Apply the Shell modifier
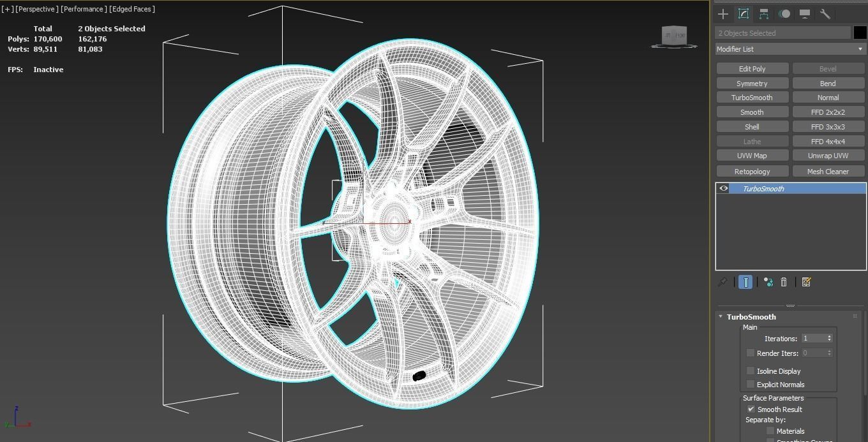Image resolution: width=868 pixels, height=442 pixels. tap(752, 126)
